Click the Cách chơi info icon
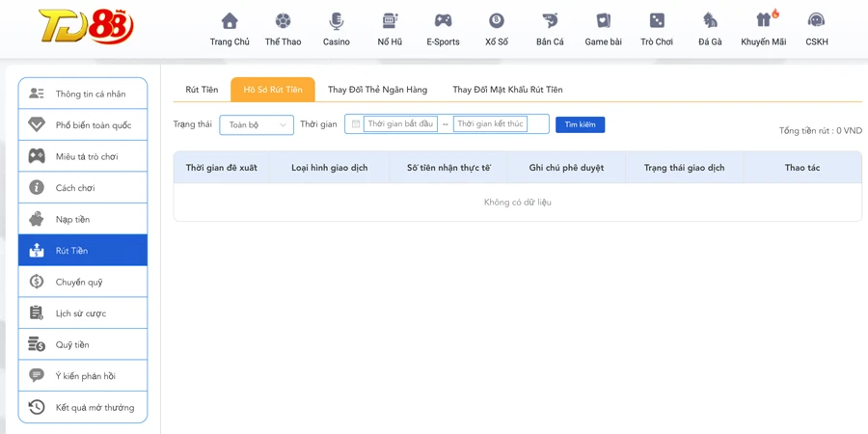Viewport: 868px width, 434px height. pyautogui.click(x=37, y=188)
